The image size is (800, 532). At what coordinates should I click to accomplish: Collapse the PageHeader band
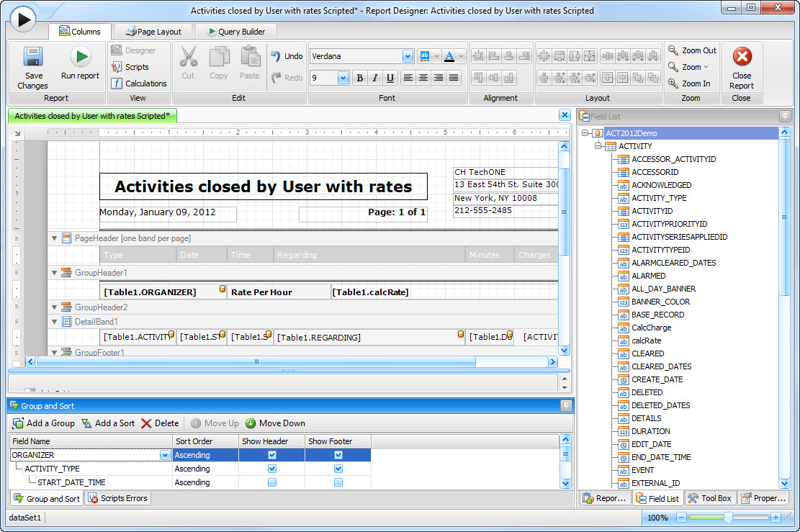(x=54, y=238)
